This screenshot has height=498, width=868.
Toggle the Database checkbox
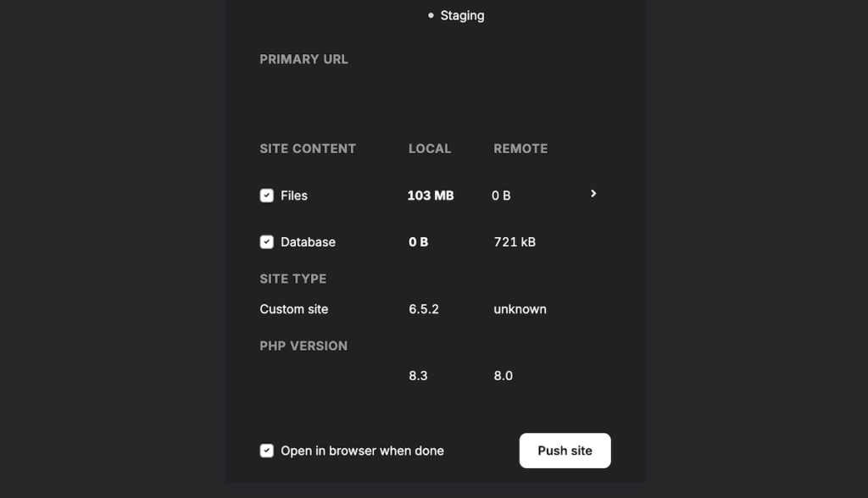tap(266, 242)
